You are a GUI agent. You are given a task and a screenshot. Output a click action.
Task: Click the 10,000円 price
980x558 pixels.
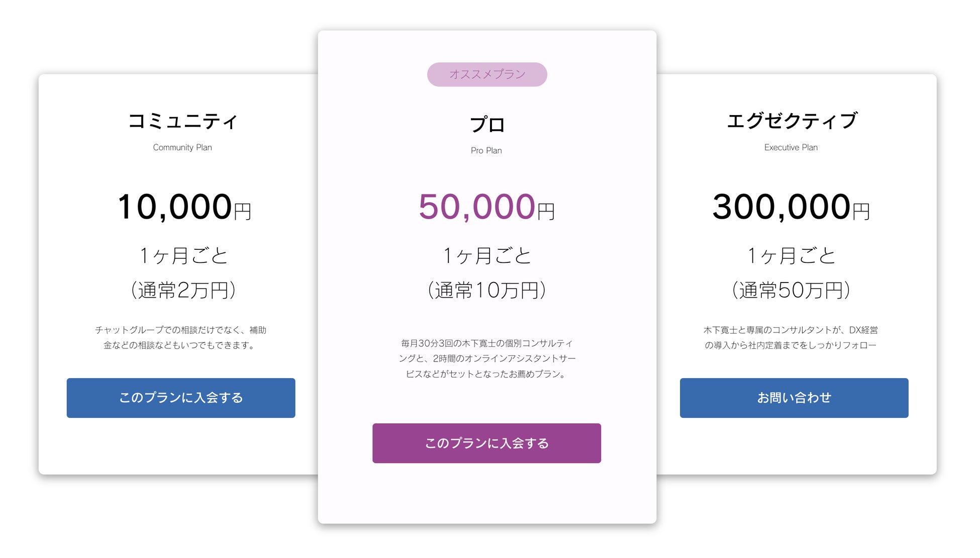click(184, 207)
